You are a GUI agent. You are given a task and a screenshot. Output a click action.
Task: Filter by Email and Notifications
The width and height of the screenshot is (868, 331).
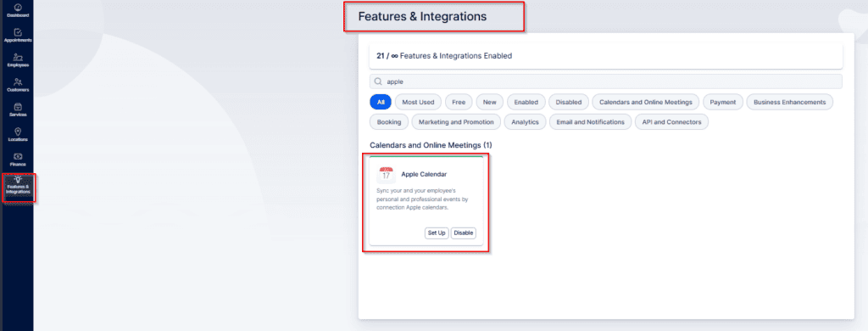pos(590,122)
